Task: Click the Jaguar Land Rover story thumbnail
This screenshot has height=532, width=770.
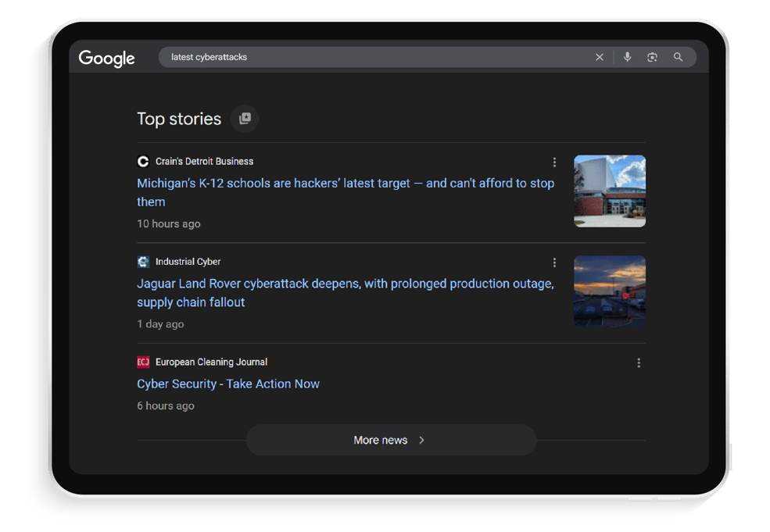Action: (610, 291)
